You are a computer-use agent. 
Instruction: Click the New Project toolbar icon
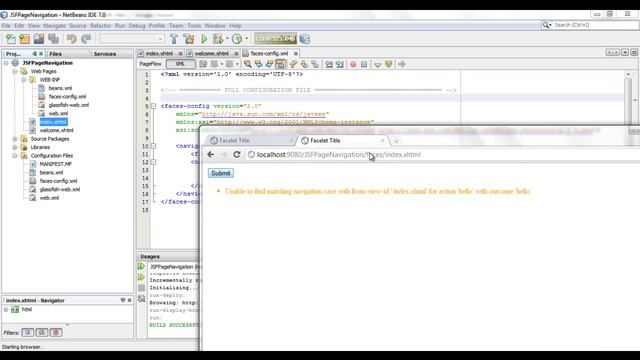24,39
